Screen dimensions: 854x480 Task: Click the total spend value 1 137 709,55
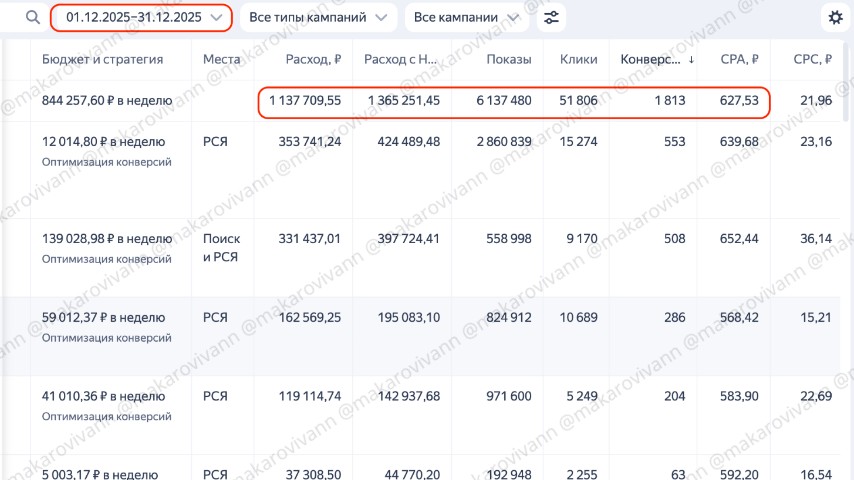coord(305,101)
